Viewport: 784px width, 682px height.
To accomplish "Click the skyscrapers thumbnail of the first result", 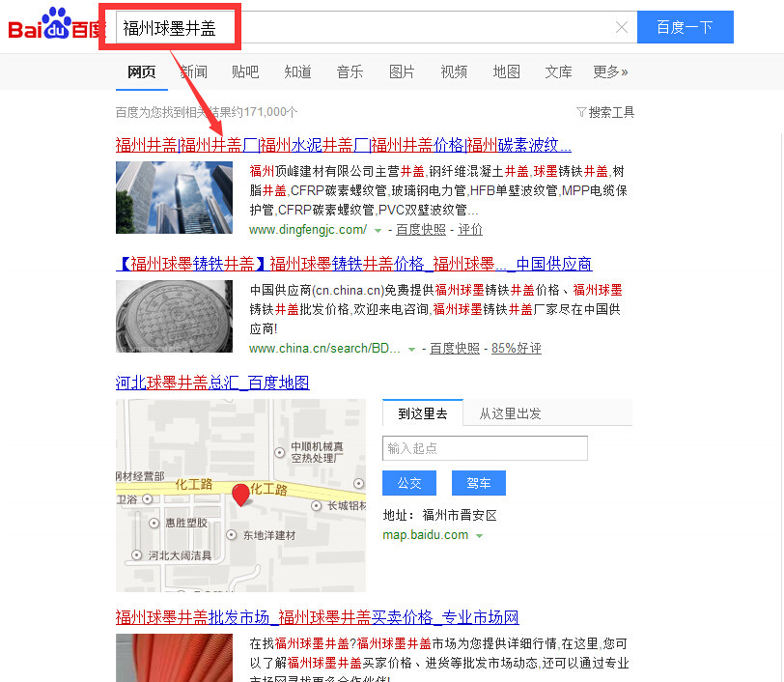I will [174, 198].
